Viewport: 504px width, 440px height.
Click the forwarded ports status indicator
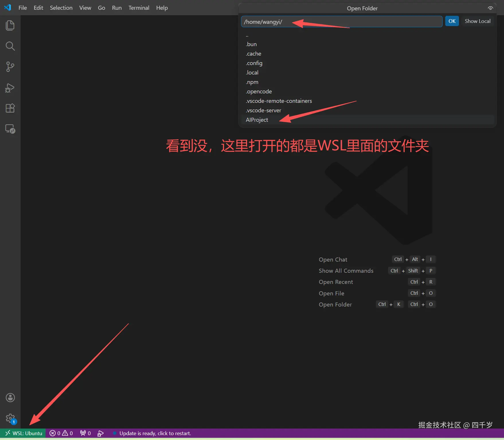pyautogui.click(x=85, y=433)
